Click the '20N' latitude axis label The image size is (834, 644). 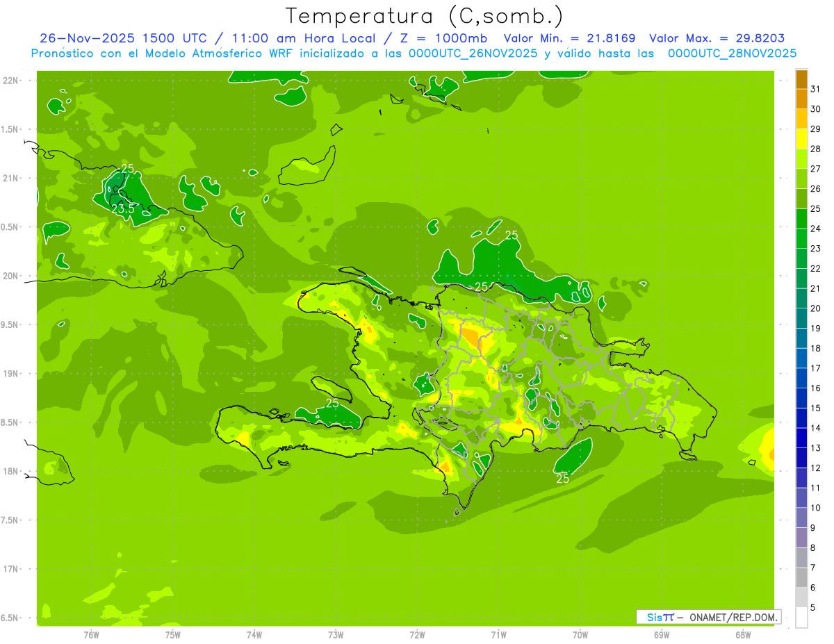pyautogui.click(x=10, y=276)
